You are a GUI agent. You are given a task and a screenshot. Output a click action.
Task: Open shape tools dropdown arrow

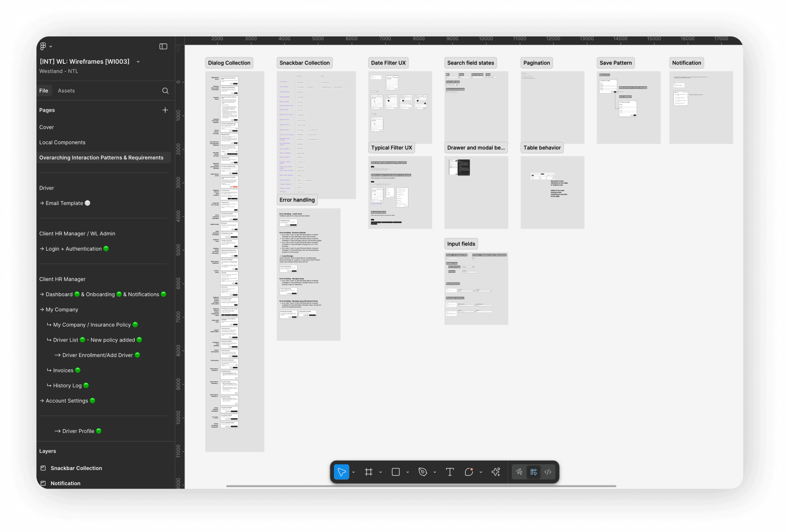click(408, 472)
